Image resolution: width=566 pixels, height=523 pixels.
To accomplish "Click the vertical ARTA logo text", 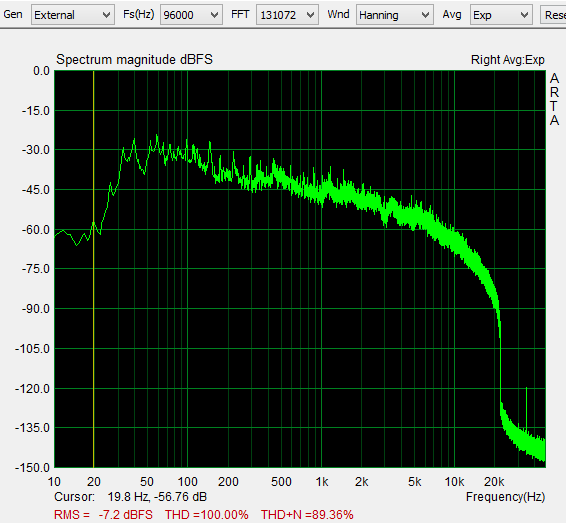I will pos(554,100).
